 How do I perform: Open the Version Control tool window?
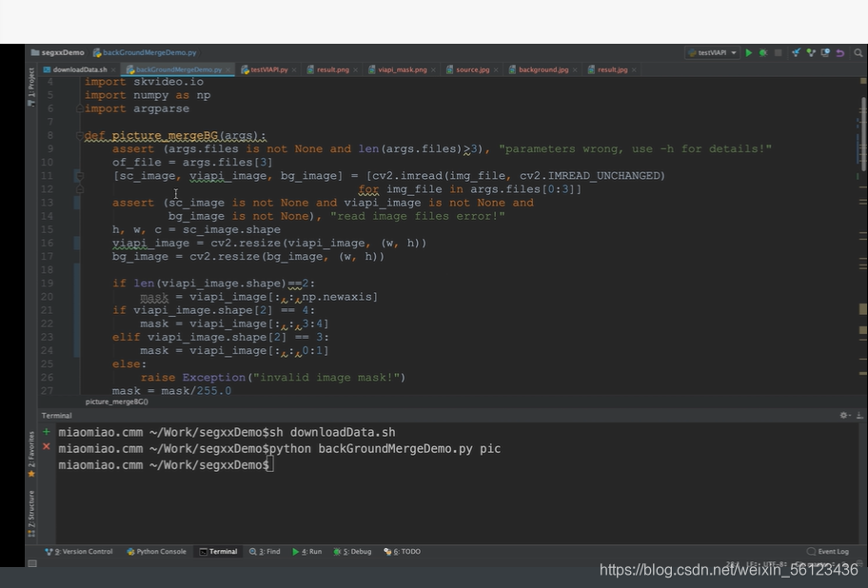(x=79, y=552)
